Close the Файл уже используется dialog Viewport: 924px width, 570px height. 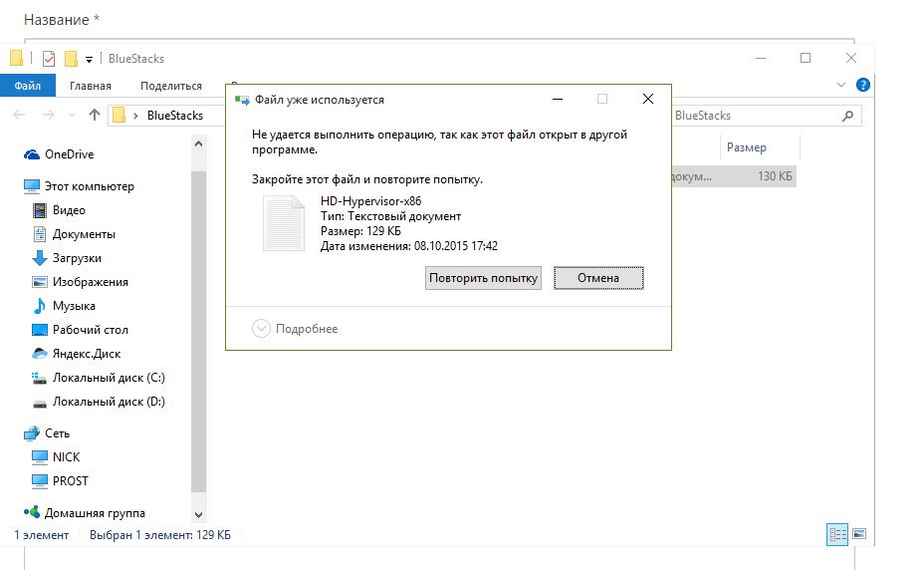click(x=647, y=99)
